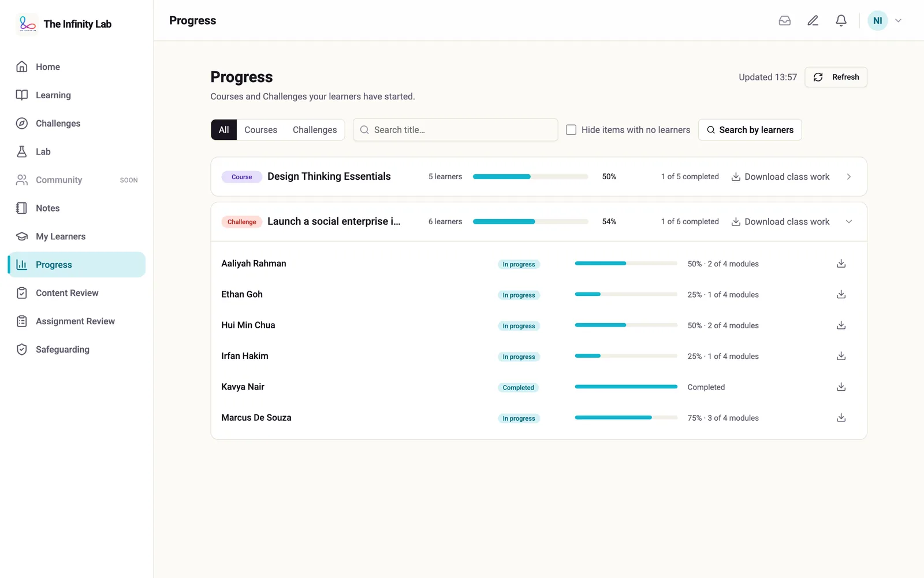The width and height of the screenshot is (924, 578).
Task: Open notifications bell icon
Action: click(x=841, y=21)
